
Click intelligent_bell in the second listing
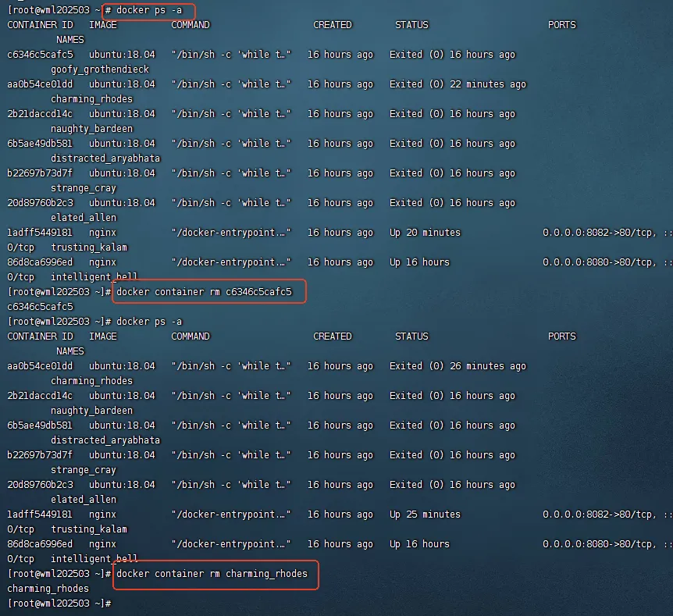tap(94, 559)
